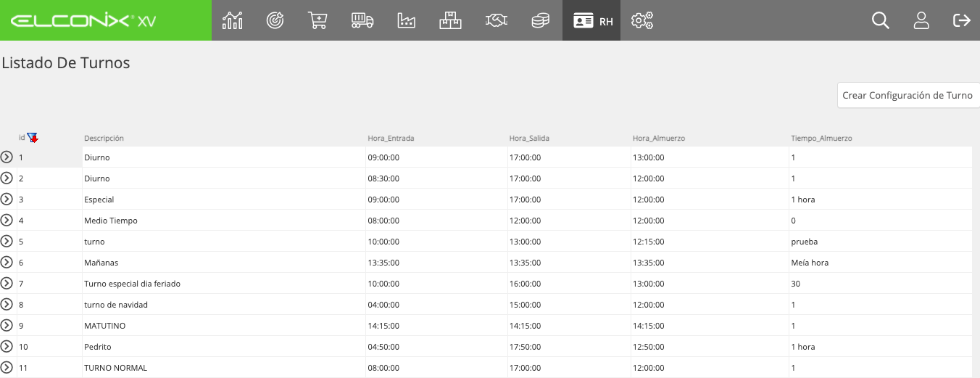The image size is (980, 378).
Task: Click the prueba lunch duration cell
Action: coord(881,242)
